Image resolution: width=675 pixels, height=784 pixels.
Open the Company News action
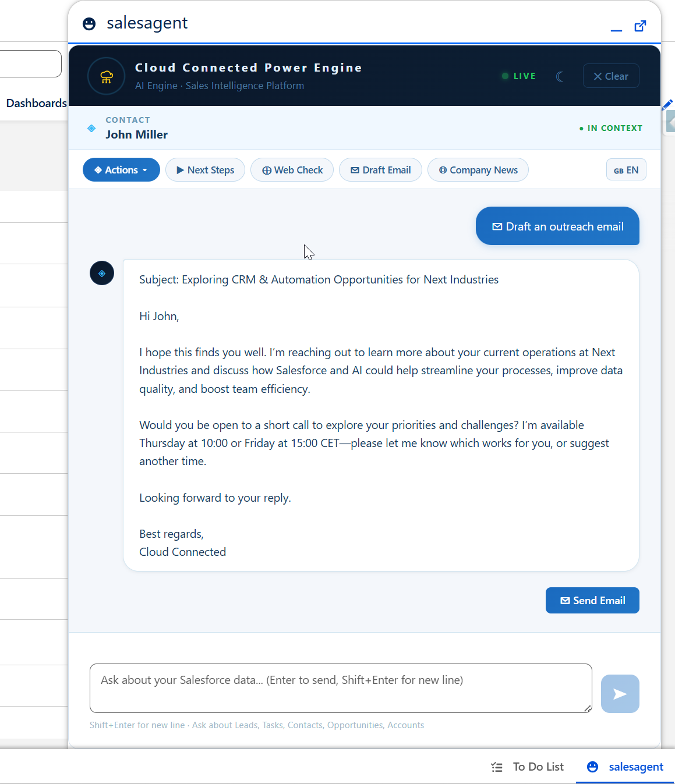coord(478,170)
